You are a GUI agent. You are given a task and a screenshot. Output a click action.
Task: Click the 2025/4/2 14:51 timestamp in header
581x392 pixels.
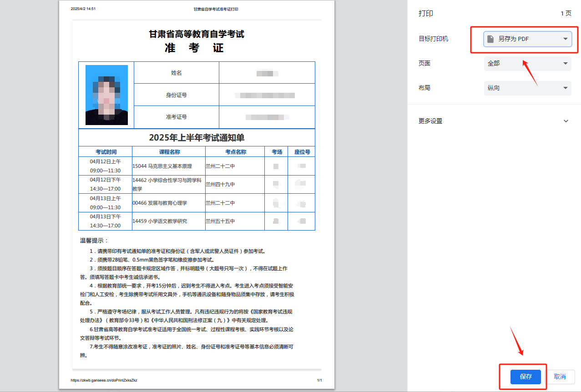coord(83,9)
